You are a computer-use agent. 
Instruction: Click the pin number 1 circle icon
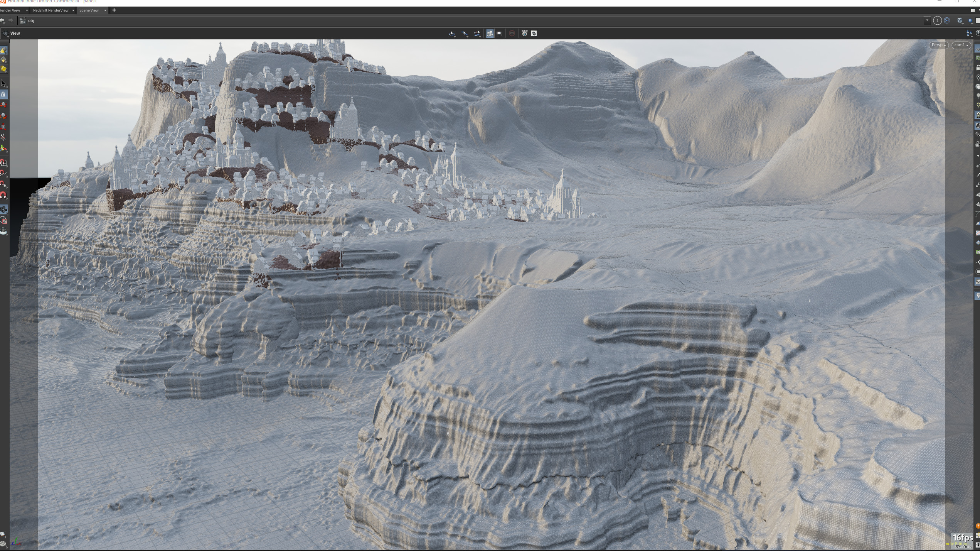click(937, 21)
